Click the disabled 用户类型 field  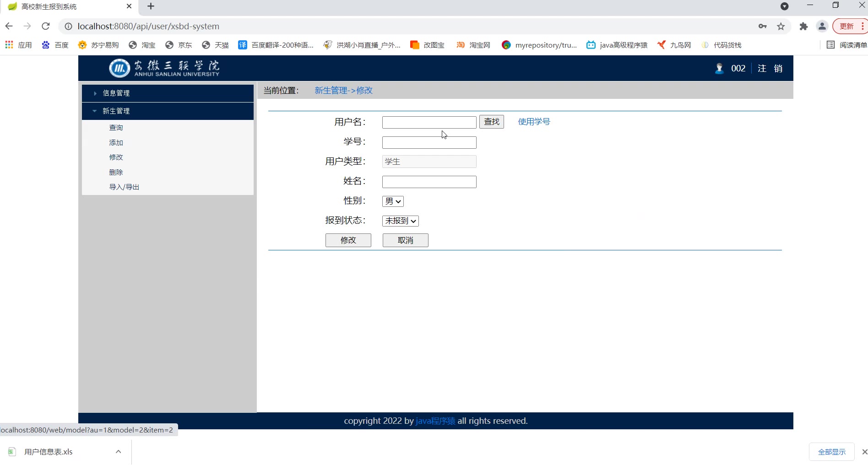coord(429,162)
